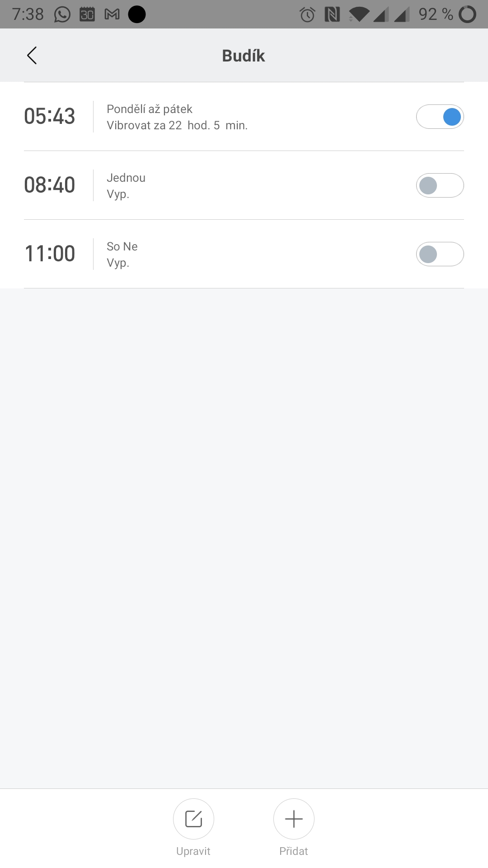This screenshot has width=488, height=868.
Task: Tap the calendar notification icon
Action: coord(87,14)
